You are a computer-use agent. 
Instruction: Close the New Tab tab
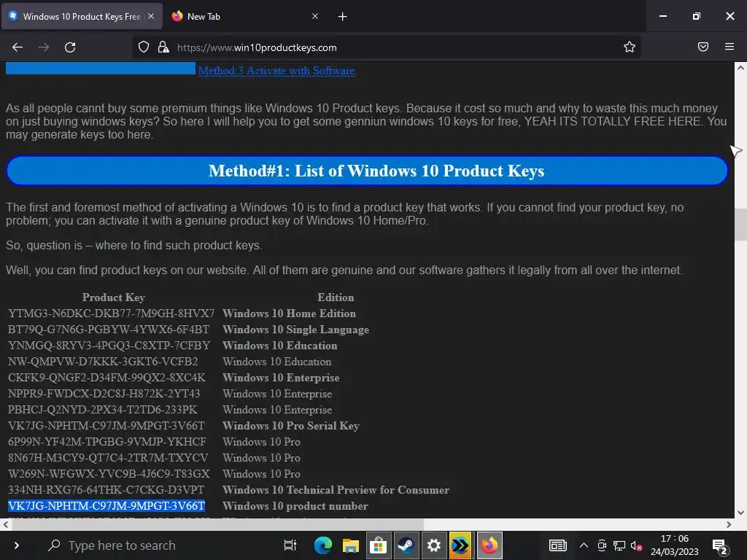point(315,16)
